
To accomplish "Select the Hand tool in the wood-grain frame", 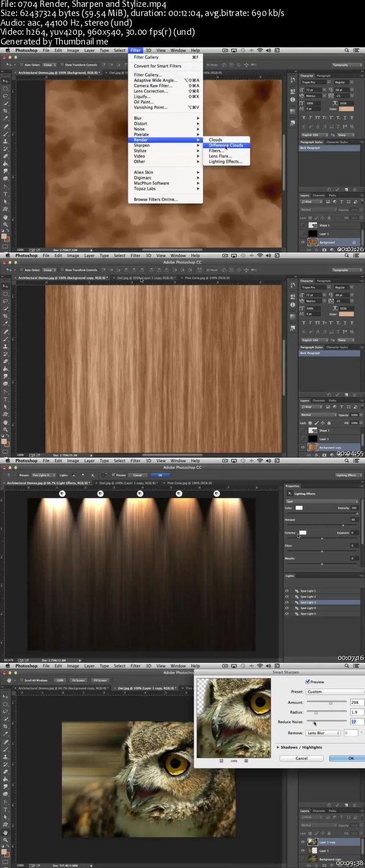I will click(x=6, y=423).
